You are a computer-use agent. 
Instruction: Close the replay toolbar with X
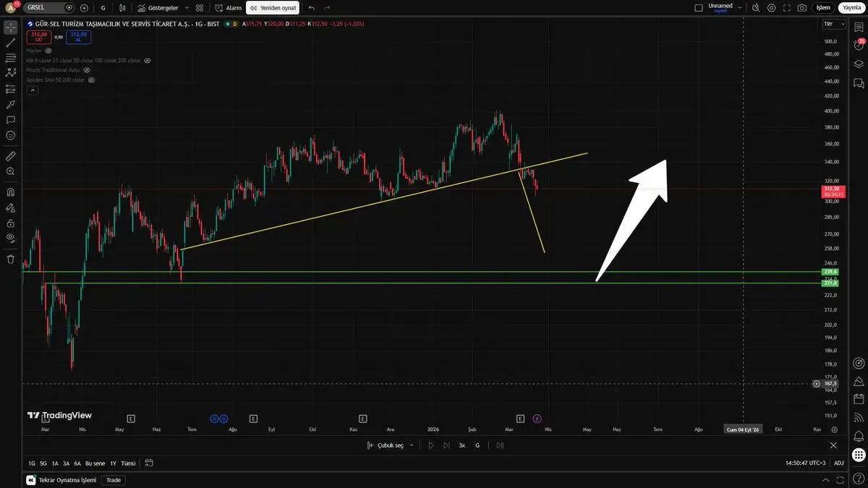[x=833, y=445]
